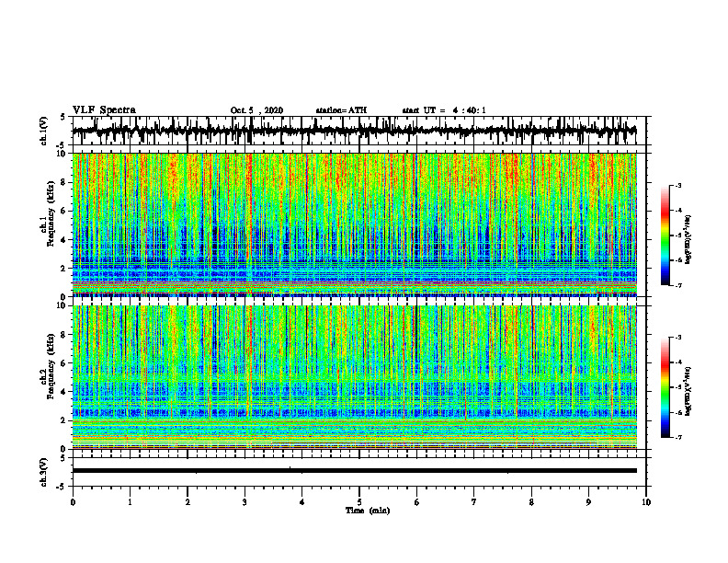728x563 pixels.
Task: Click the "10" tick on the time axis
Action: [646, 502]
